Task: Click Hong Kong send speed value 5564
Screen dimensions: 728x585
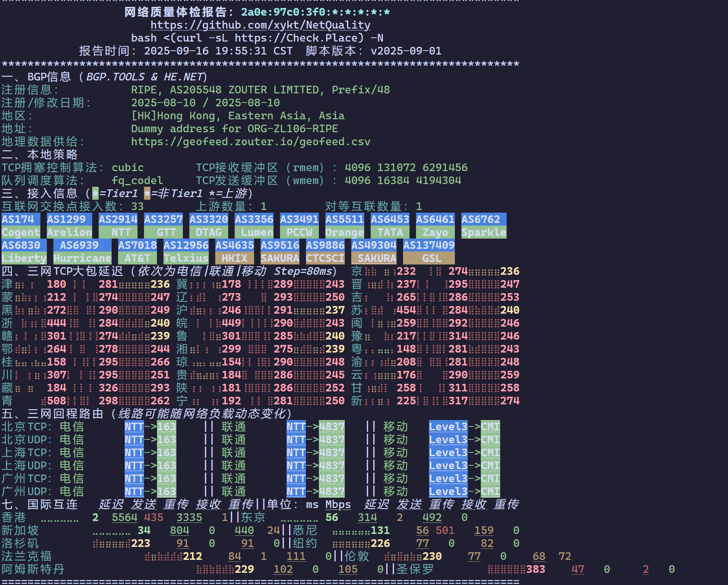Action: (x=124, y=518)
